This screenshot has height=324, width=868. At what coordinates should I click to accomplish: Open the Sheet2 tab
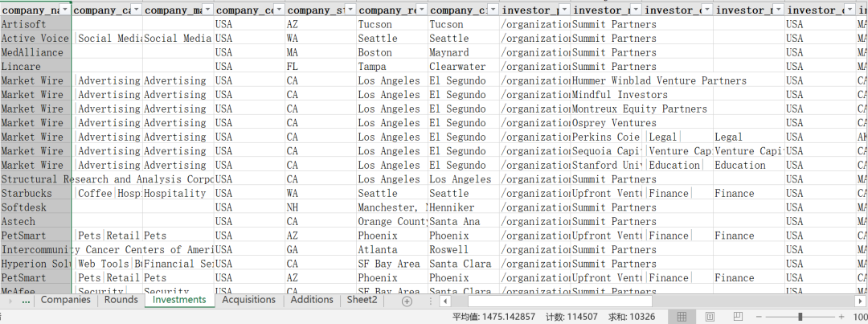[362, 300]
